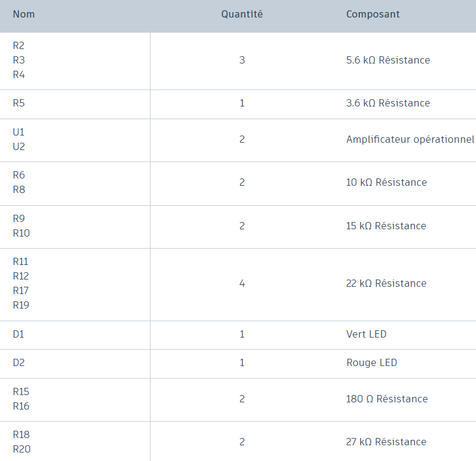The height and width of the screenshot is (461, 476).
Task: Click the Vert LED component
Action: (x=366, y=334)
